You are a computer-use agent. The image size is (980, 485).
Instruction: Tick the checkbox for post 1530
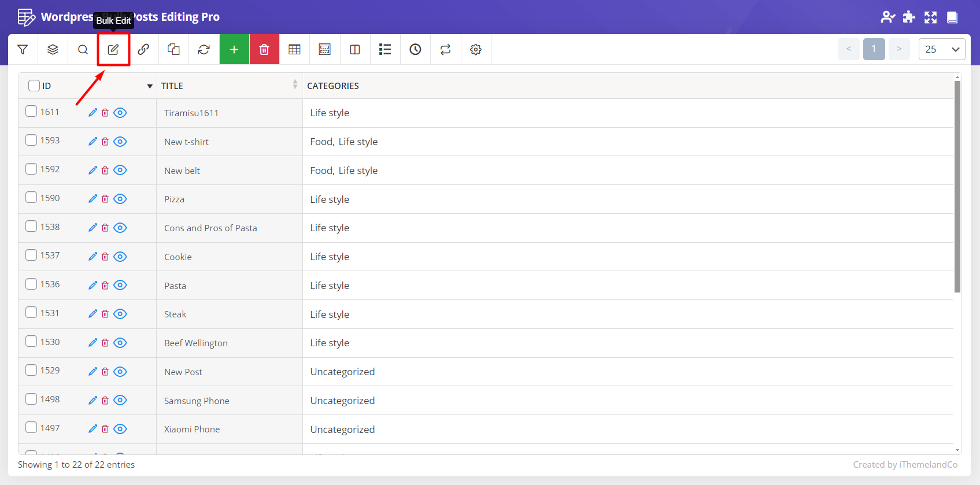point(31,341)
